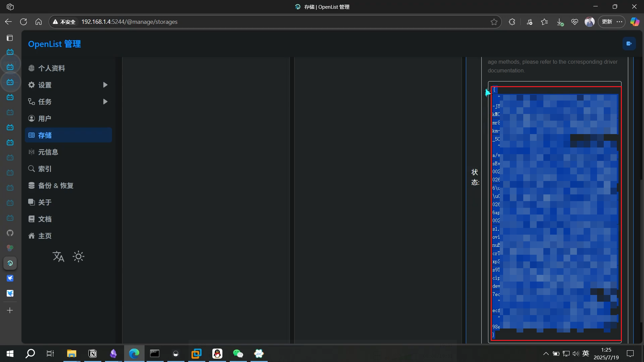Open browser extensions puzzle icon

tap(512, 22)
